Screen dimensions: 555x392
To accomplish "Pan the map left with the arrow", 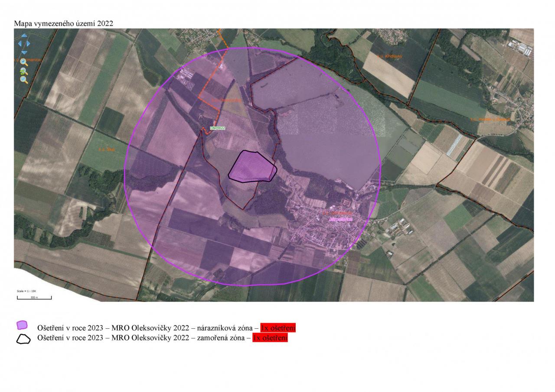I will pos(19,43).
